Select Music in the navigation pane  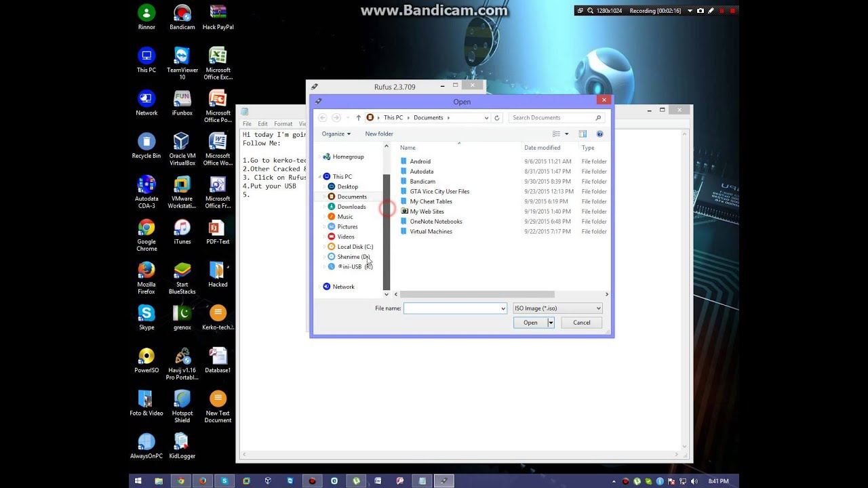pos(345,217)
